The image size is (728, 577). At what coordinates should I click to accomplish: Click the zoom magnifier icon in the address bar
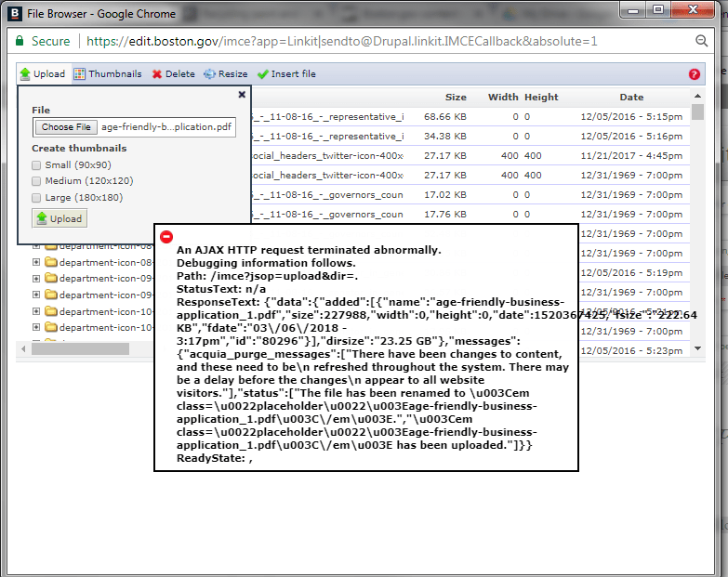pyautogui.click(x=702, y=41)
